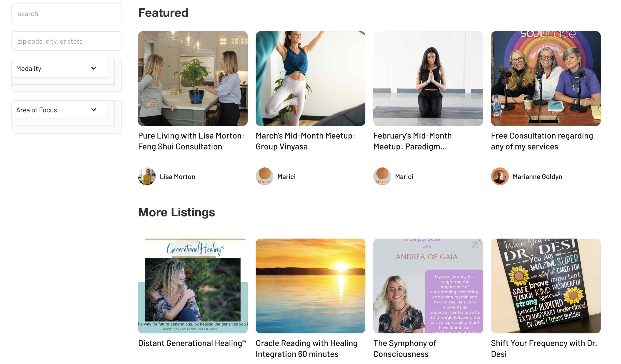Open March's Mid-Month Meetup Group Vinyasa link
Image resolution: width=621 pixels, height=364 pixels.
point(305,141)
